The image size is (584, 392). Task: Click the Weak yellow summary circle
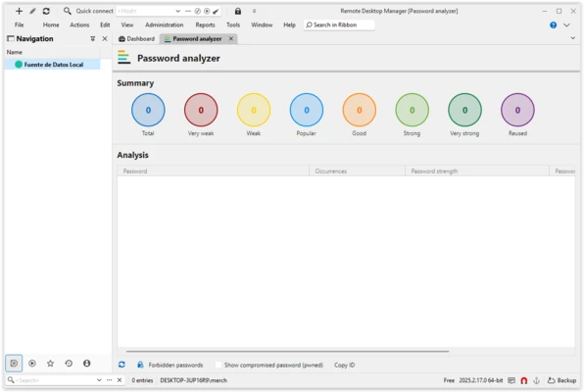(254, 110)
